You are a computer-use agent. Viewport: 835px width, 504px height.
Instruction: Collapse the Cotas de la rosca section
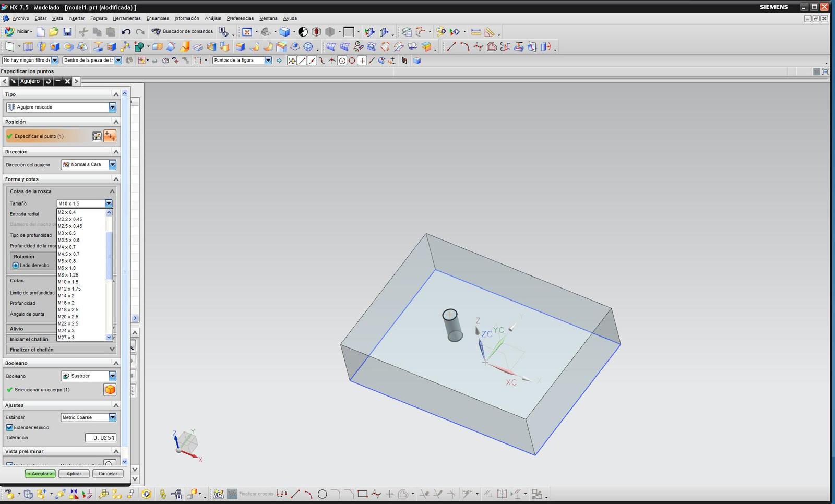click(x=112, y=191)
